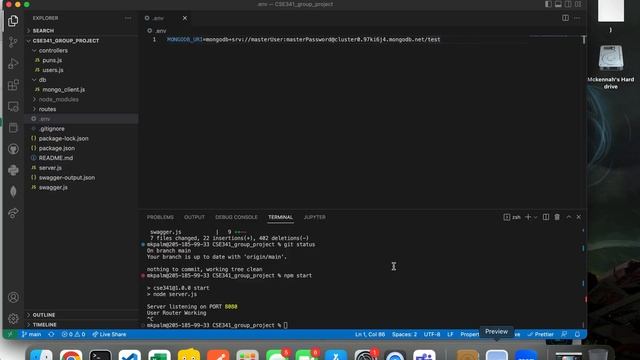Click the Prettier status item
This screenshot has height=360, width=640.
[x=540, y=334]
